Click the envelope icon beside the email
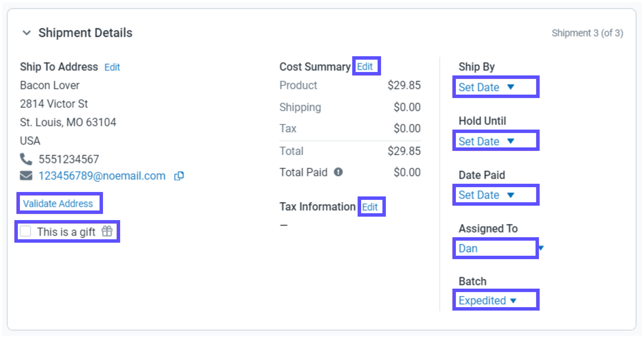Viewport: 644px width, 338px height. (x=26, y=176)
